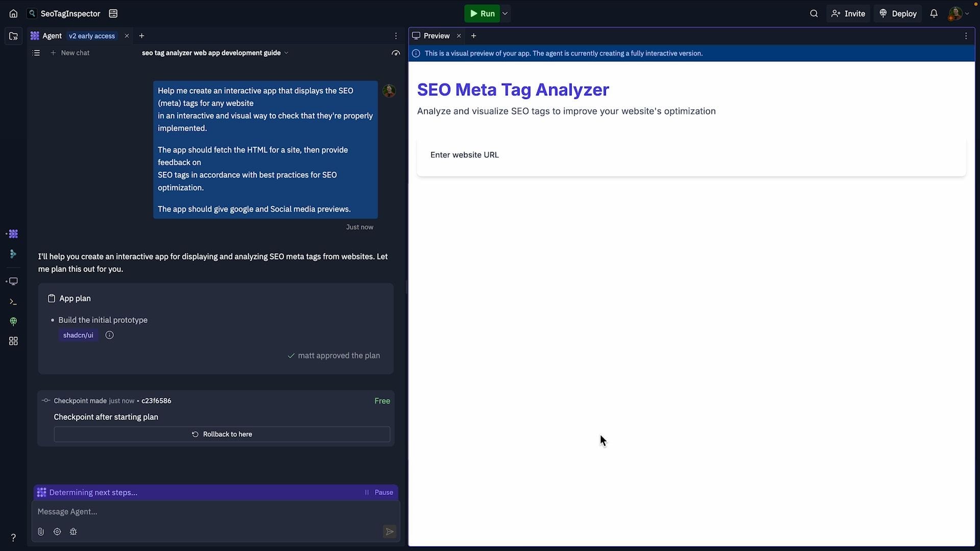Click the info icon next to shadcn/ui

[x=109, y=335]
